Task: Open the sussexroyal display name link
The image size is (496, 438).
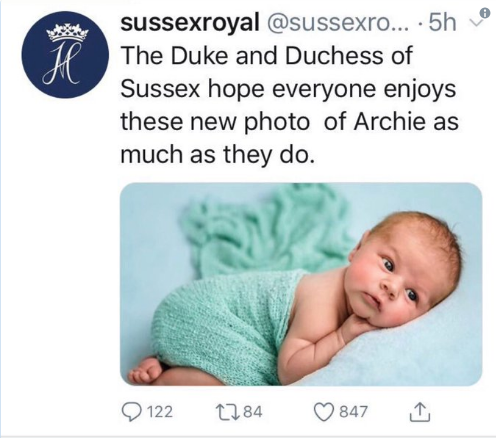Action: 190,23
